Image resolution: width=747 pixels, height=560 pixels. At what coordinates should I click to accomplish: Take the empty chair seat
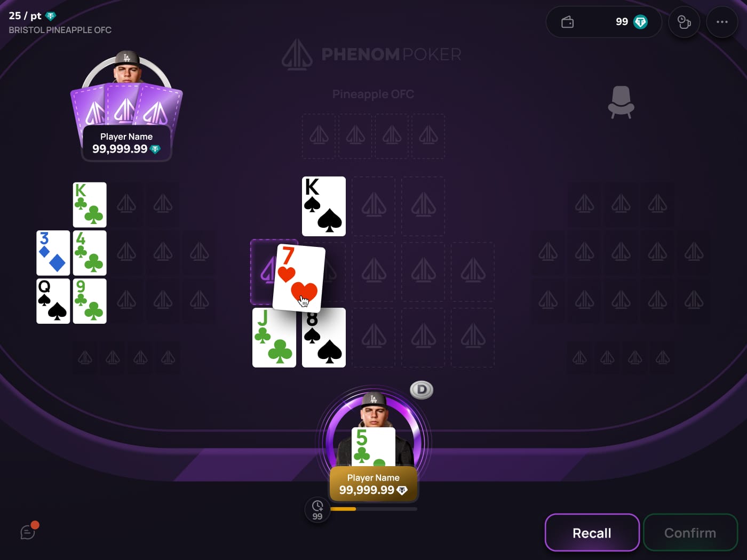[621, 102]
